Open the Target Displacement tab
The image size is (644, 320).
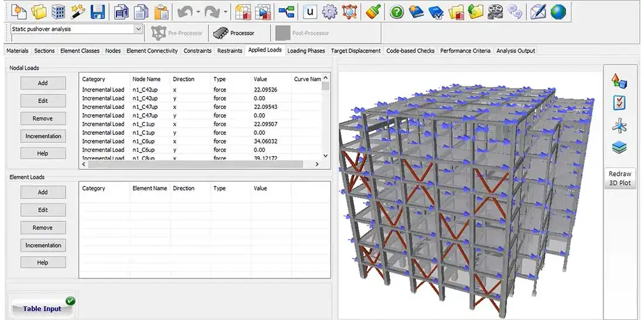(356, 50)
